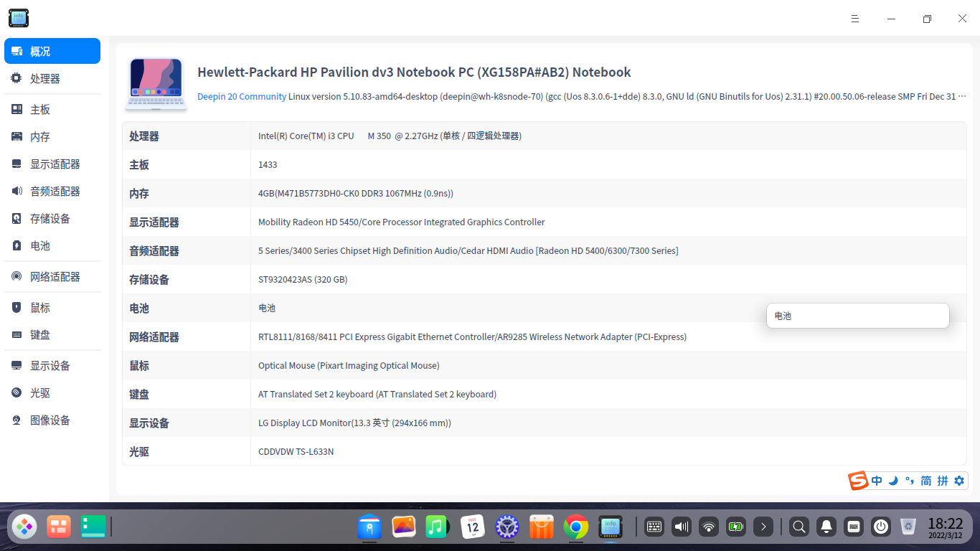Click the 4GB DDR3 memory value
The height and width of the screenshot is (551, 980).
point(356,194)
